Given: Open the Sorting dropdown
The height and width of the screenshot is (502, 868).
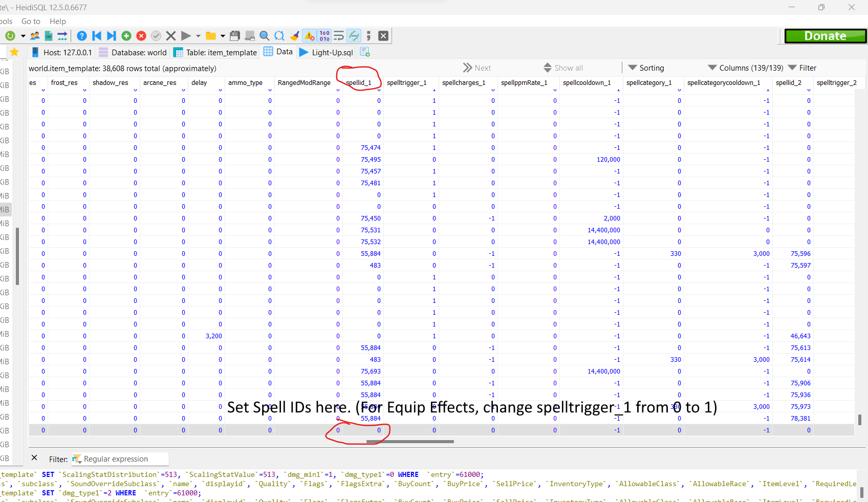Looking at the screenshot, I should [646, 68].
